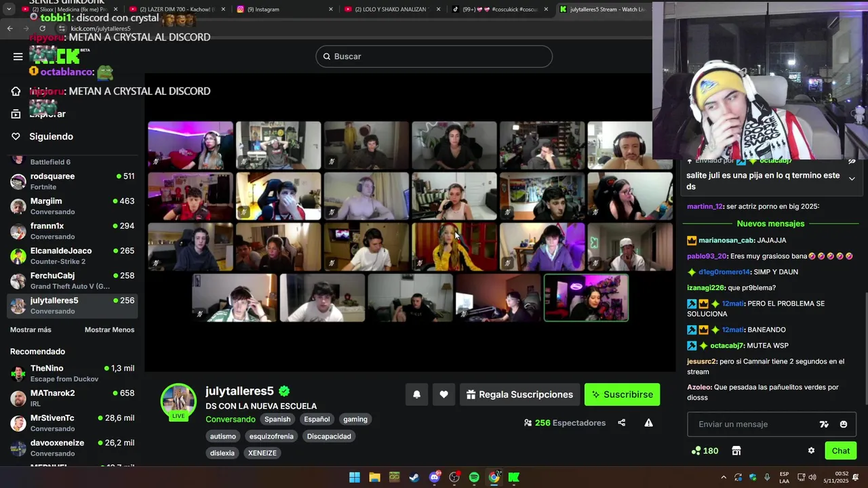
Task: Click the green Suscribirse button
Action: click(x=622, y=394)
